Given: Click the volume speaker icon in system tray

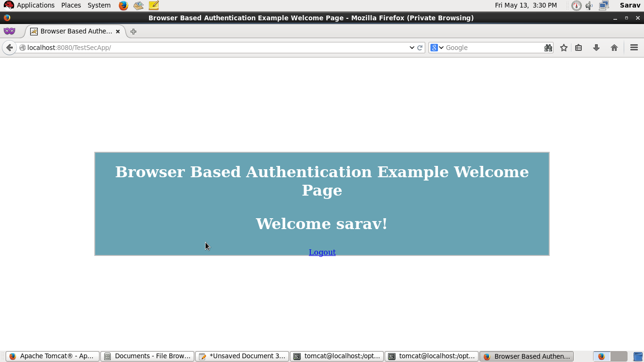Looking at the screenshot, I should (x=589, y=5).
